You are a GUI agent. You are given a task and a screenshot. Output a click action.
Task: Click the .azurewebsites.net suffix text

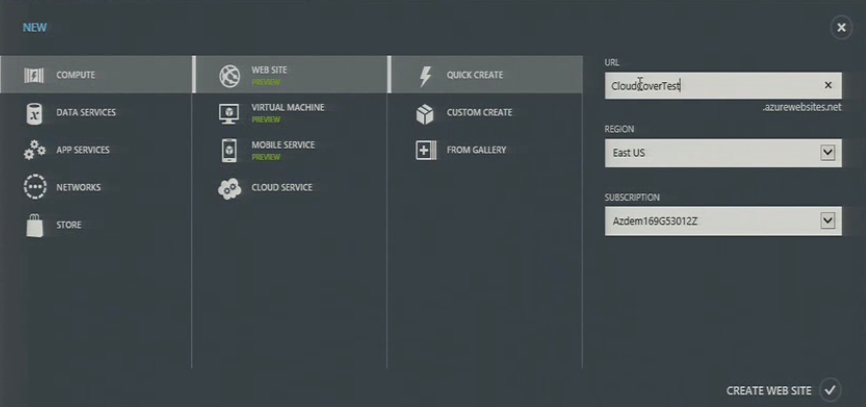[801, 108]
